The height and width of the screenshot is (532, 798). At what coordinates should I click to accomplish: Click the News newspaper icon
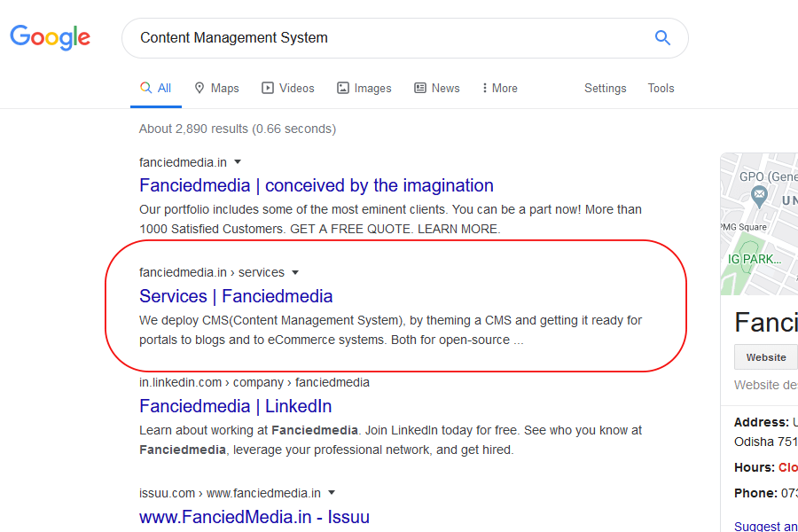pyautogui.click(x=420, y=88)
